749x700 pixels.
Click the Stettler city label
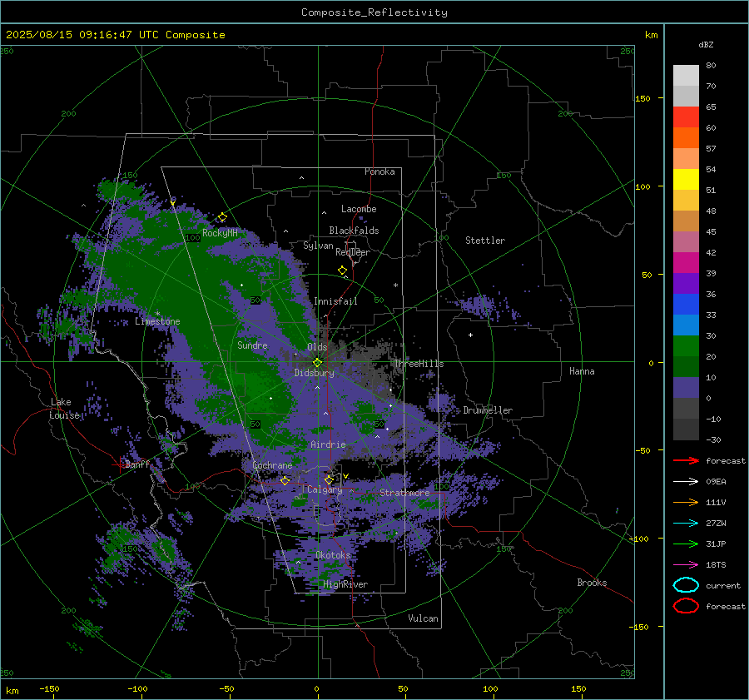click(x=485, y=241)
